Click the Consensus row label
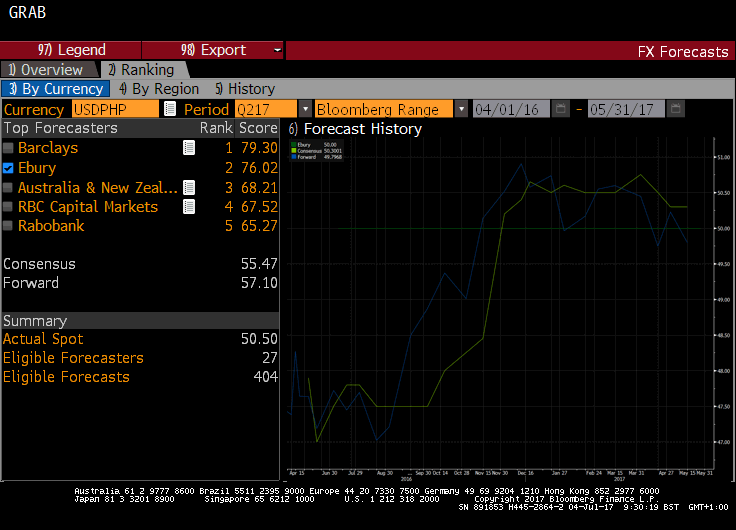This screenshot has width=736, height=530. [39, 264]
